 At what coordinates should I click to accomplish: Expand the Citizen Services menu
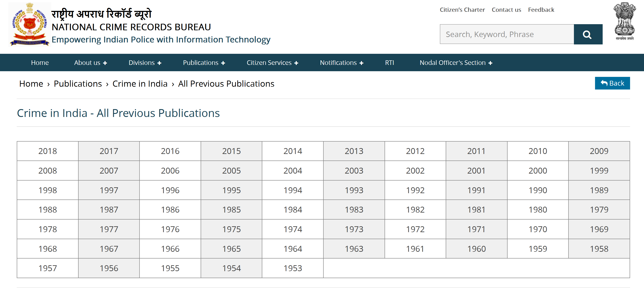(x=272, y=63)
